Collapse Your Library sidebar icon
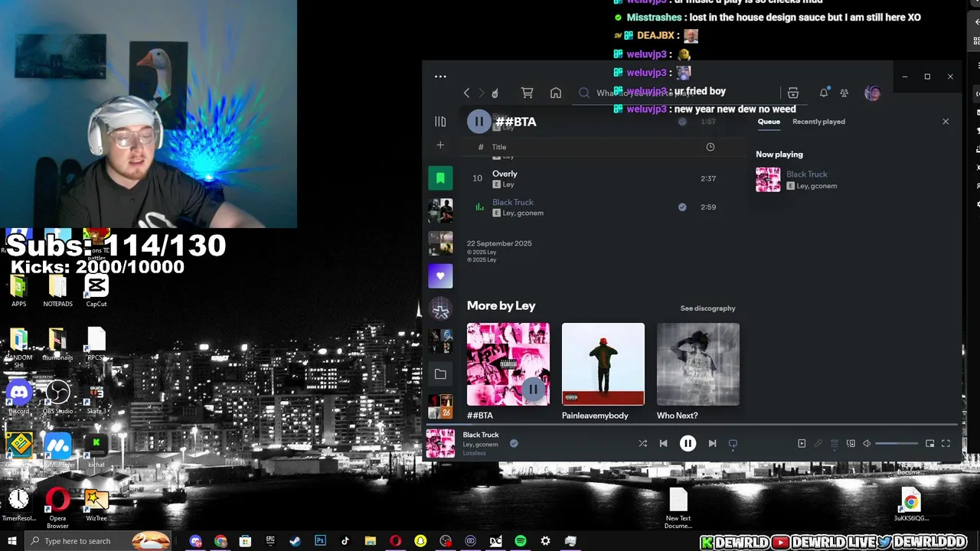This screenshot has width=980, height=551. click(x=440, y=122)
